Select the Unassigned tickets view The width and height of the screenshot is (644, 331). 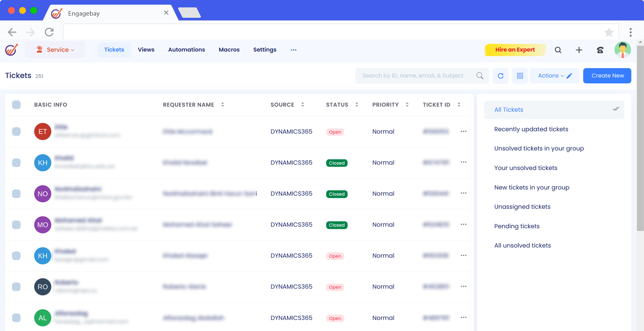click(522, 207)
